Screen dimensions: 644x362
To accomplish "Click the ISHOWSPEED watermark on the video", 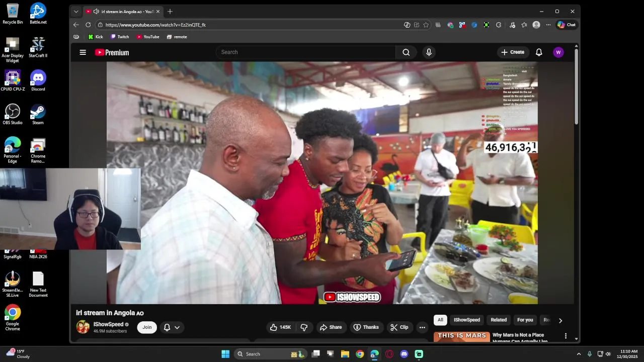I will [352, 297].
